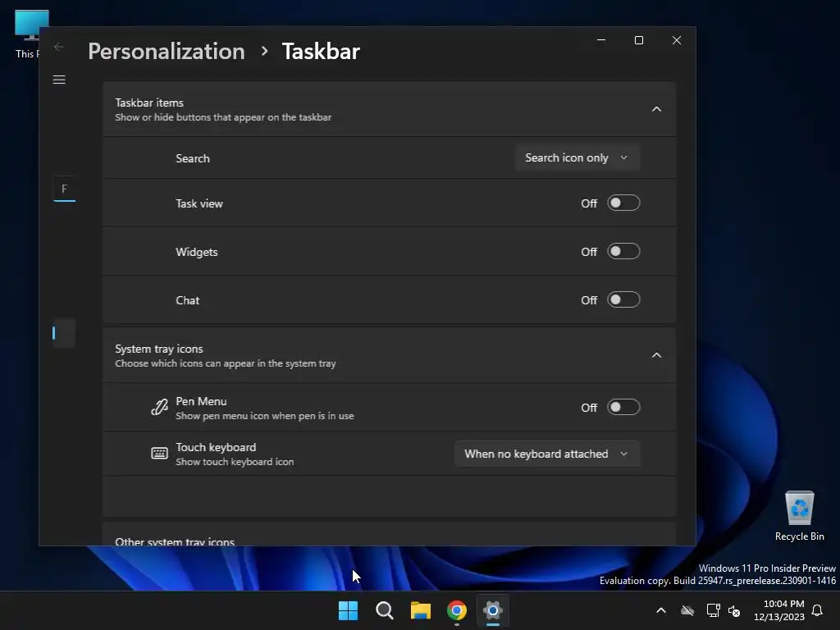Minimize the Settings window
Screen dimensions: 840x630
pos(601,40)
